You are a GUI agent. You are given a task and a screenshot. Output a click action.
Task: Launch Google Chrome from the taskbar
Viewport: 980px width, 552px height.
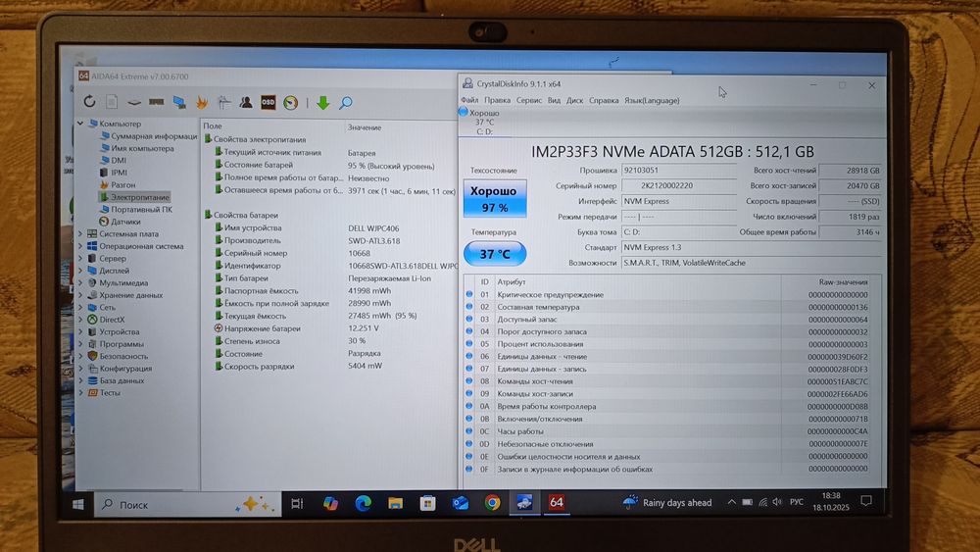(x=492, y=503)
